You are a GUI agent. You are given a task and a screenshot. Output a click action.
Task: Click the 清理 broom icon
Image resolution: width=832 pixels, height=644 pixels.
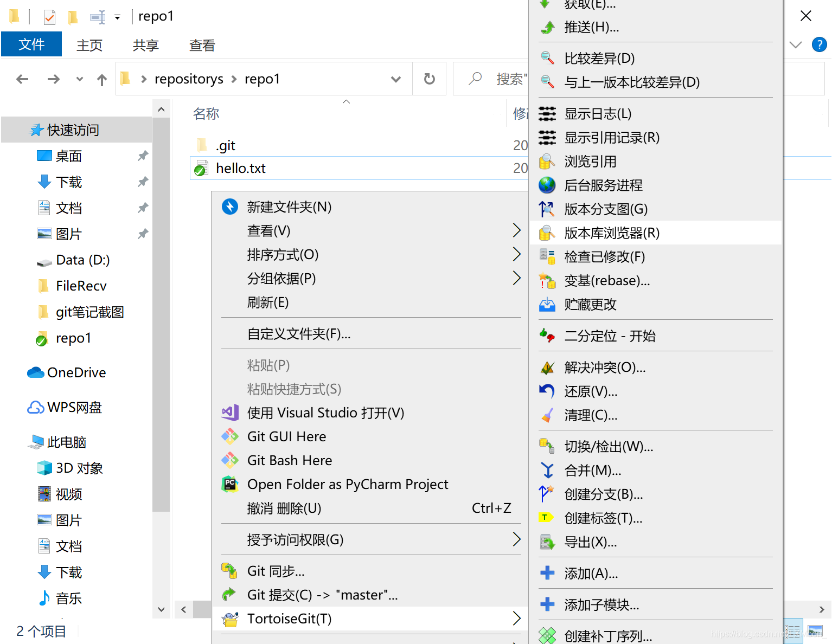tap(547, 415)
